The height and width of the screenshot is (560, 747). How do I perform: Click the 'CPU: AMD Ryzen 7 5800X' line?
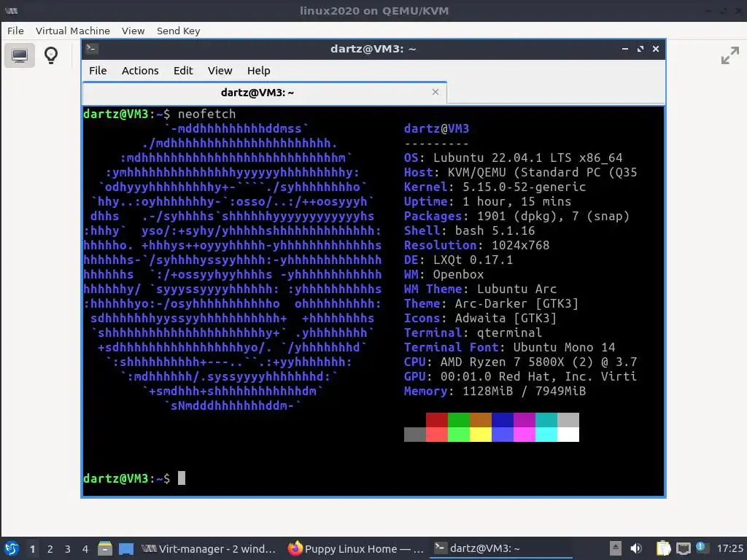tap(520, 362)
